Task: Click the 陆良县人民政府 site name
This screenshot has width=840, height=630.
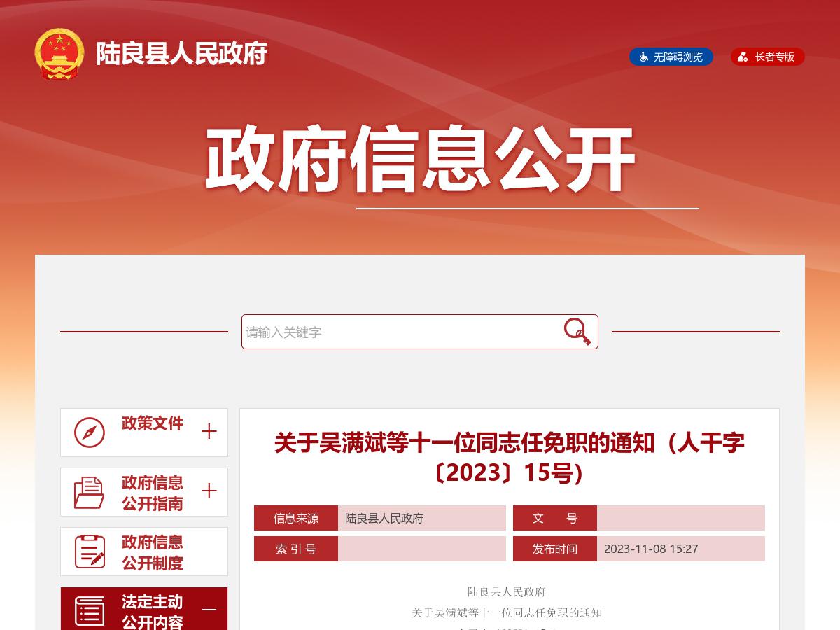Action: pyautogui.click(x=181, y=54)
